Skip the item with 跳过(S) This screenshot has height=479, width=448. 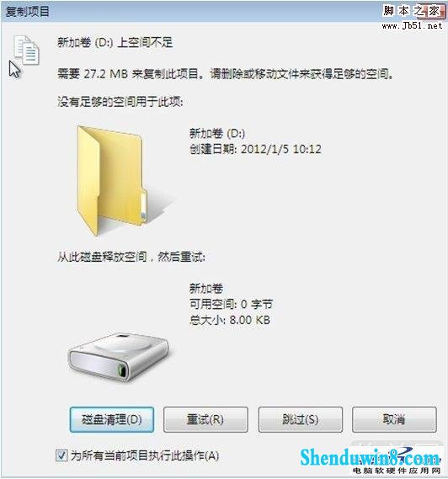[301, 419]
